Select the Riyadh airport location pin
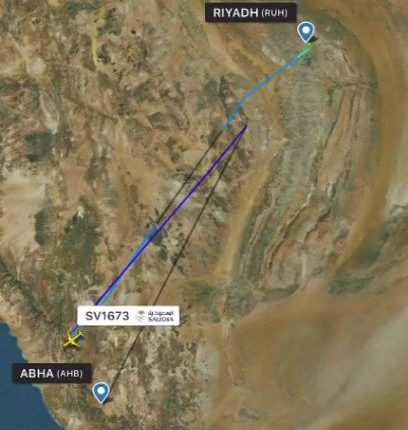 [306, 32]
